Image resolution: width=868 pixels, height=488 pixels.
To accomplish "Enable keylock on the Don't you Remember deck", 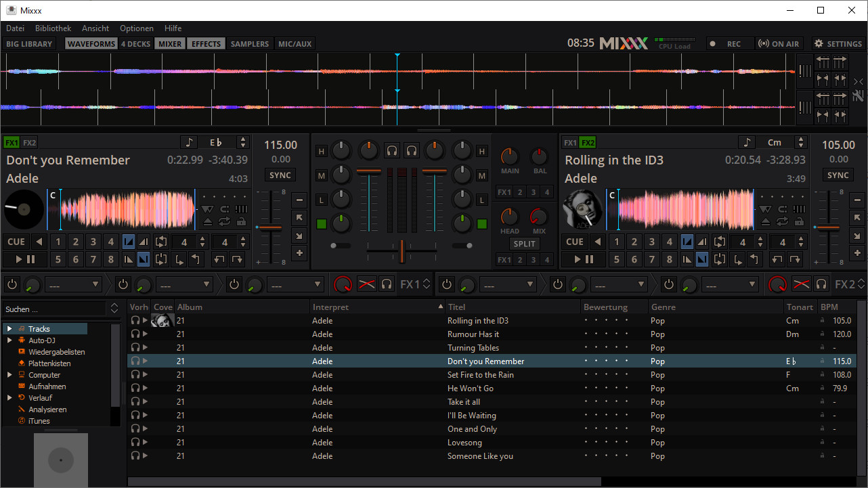I will tap(242, 221).
